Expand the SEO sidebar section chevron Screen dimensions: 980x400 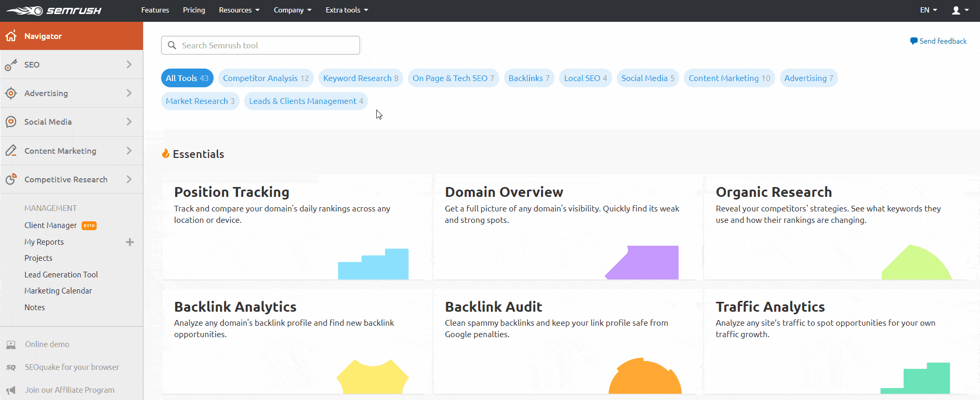point(129,64)
